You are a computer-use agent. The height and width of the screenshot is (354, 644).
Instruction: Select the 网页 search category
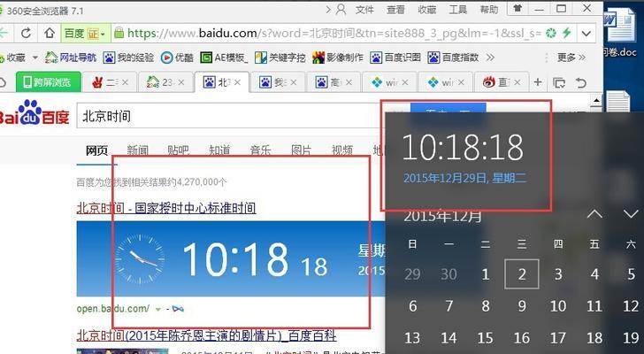(x=97, y=150)
